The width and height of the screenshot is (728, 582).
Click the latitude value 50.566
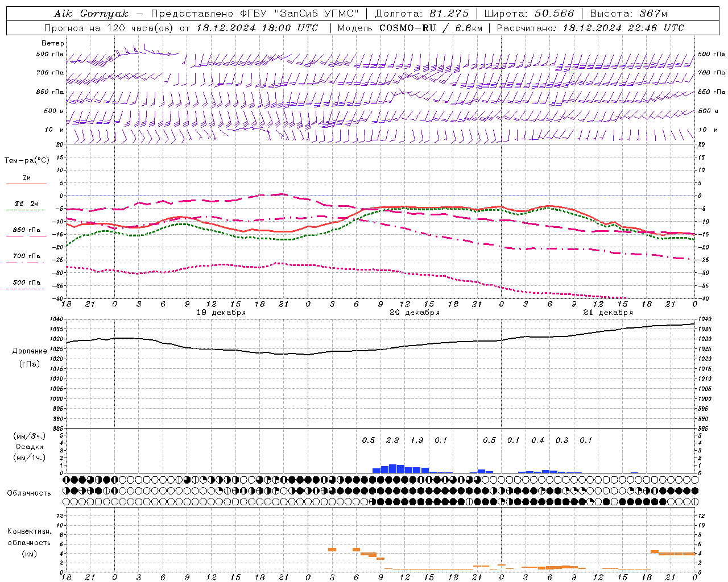pos(555,14)
